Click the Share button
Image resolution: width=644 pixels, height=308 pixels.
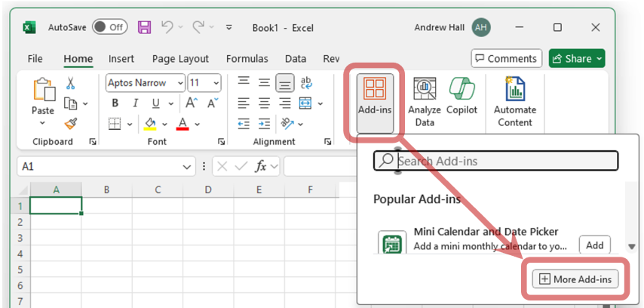pos(577,58)
